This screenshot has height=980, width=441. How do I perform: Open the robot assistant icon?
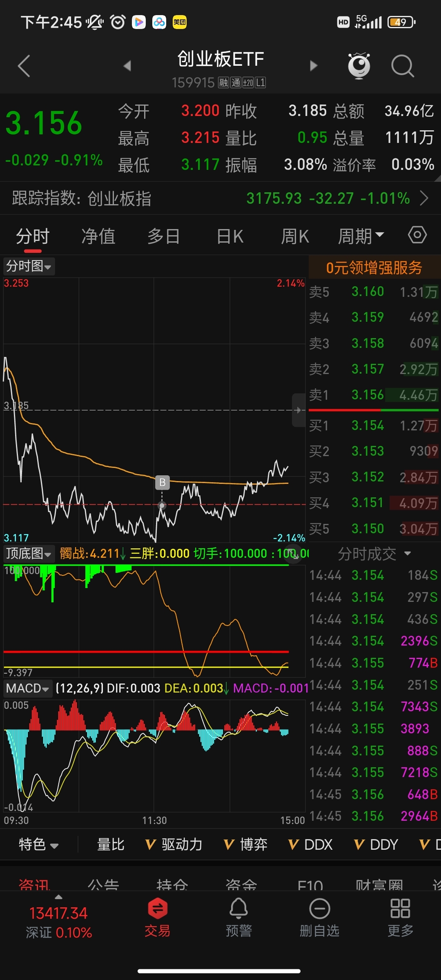pyautogui.click(x=359, y=65)
